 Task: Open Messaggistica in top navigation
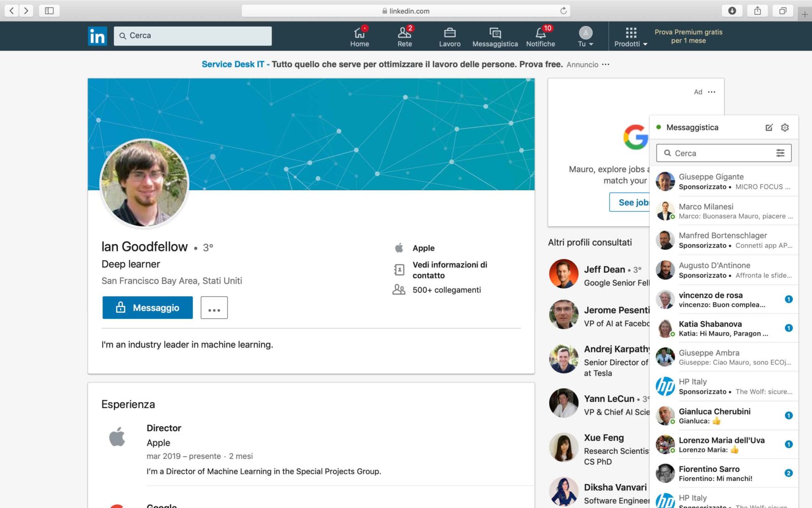coord(495,36)
